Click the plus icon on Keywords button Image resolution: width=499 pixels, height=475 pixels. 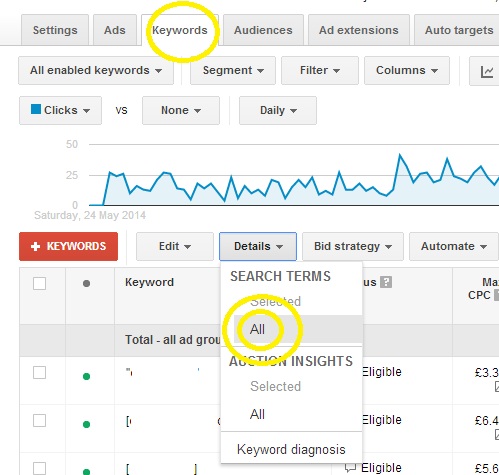click(35, 247)
